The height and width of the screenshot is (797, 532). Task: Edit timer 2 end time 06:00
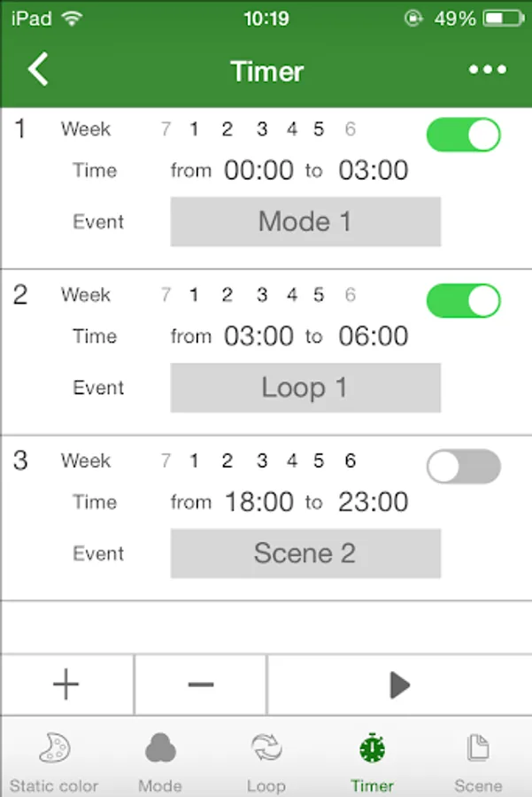(374, 336)
